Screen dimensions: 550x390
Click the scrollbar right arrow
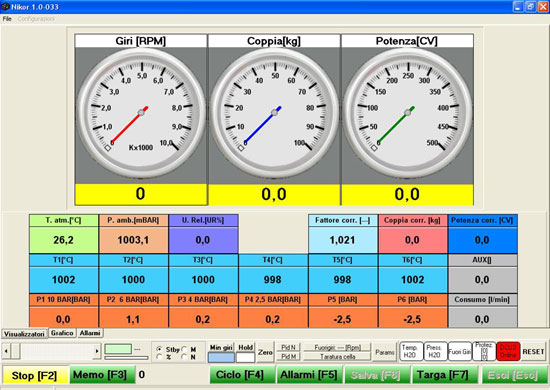[x=97, y=351]
